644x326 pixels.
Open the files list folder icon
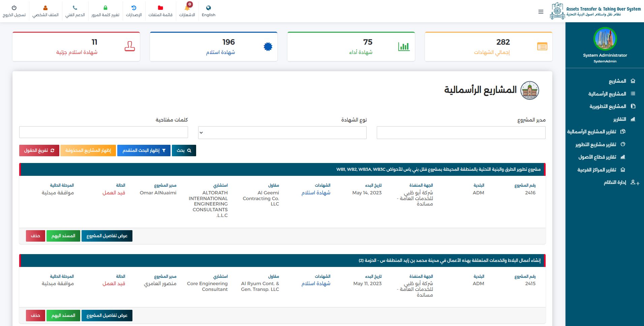[x=160, y=8]
